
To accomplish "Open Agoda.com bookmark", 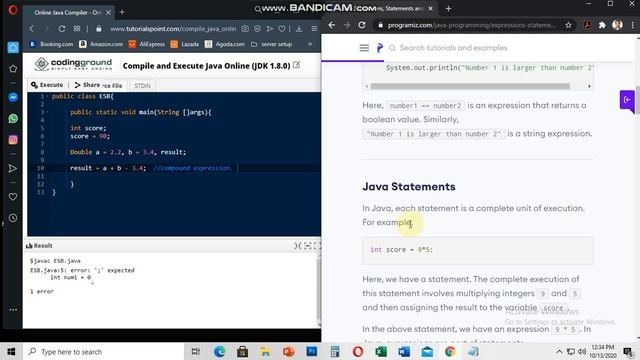I will pyautogui.click(x=225, y=44).
